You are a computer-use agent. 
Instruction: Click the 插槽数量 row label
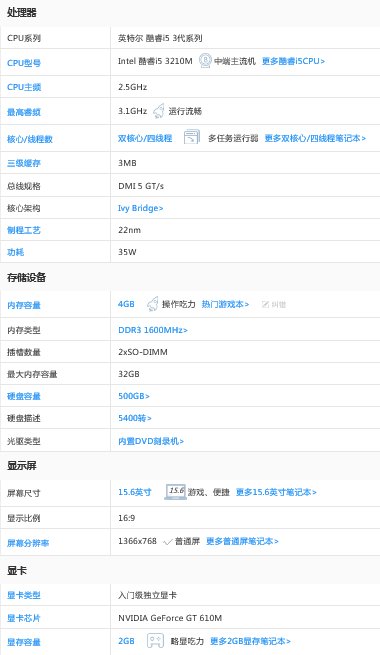point(24,352)
